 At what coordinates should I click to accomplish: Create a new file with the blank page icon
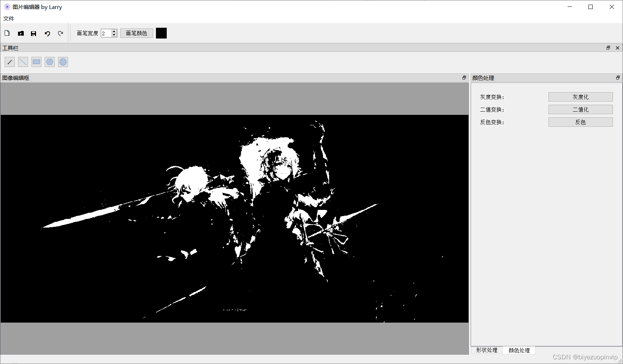pyautogui.click(x=7, y=33)
